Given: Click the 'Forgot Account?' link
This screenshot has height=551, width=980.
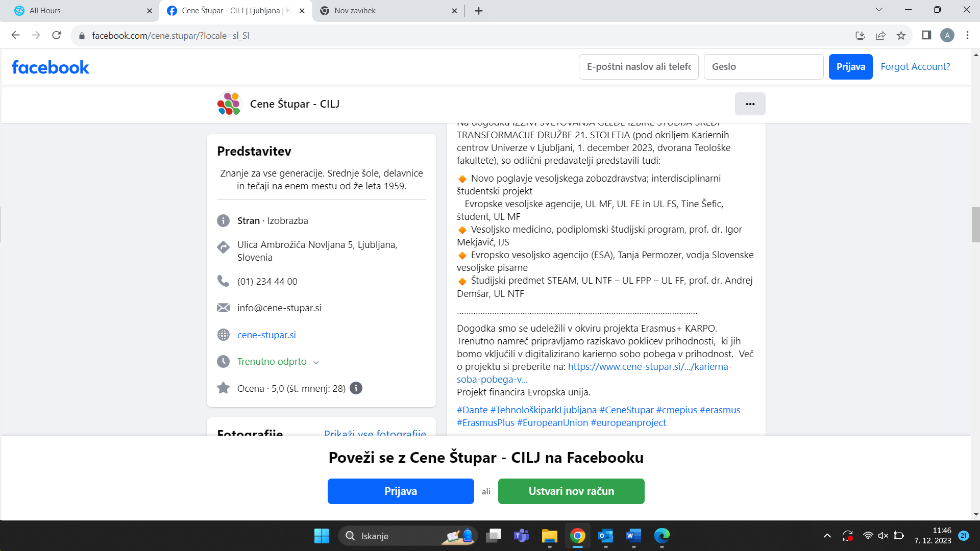Looking at the screenshot, I should (x=915, y=67).
